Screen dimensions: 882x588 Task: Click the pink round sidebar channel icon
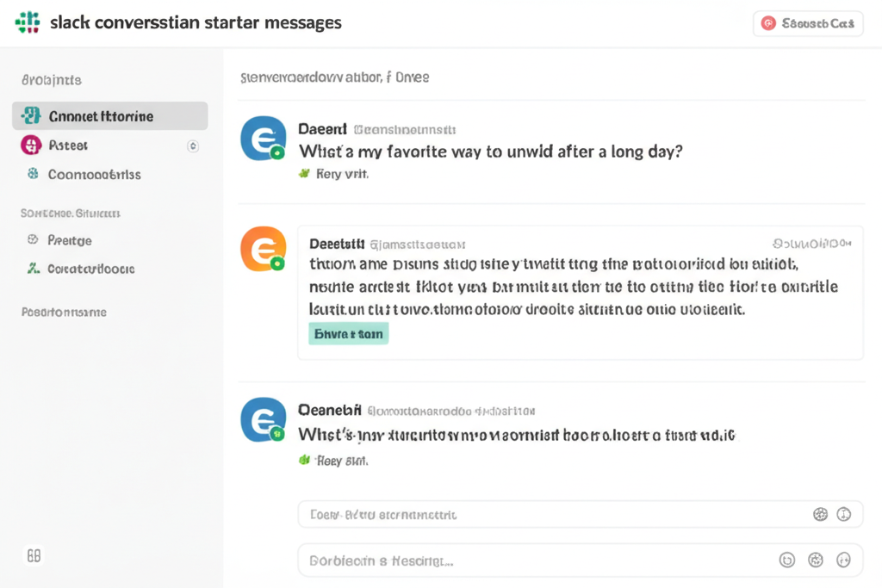point(31,145)
